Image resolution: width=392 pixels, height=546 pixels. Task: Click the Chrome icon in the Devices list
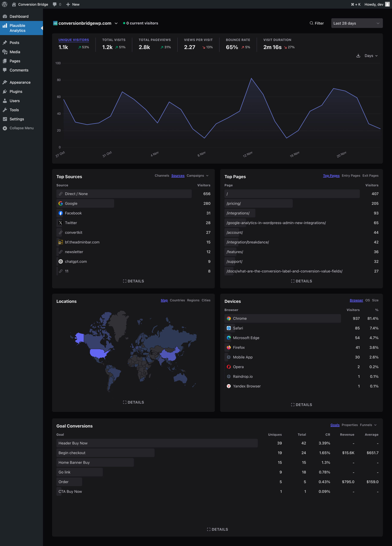(229, 318)
